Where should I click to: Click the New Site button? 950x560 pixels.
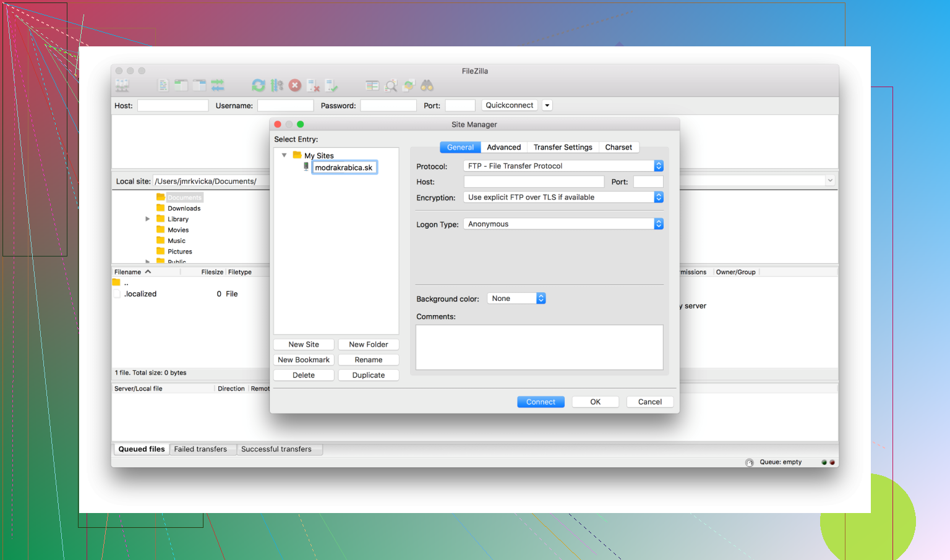304,345
